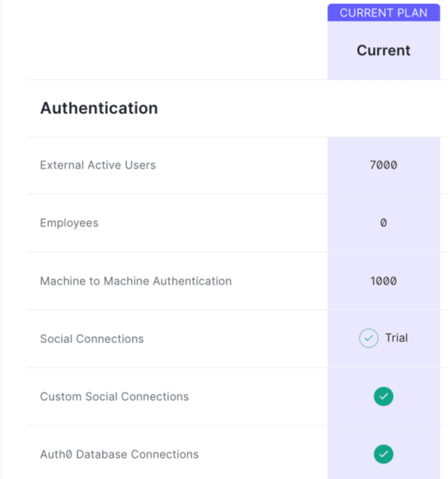This screenshot has height=479, width=448.
Task: Open Machine to Machine Authentication row label
Action: click(x=136, y=281)
